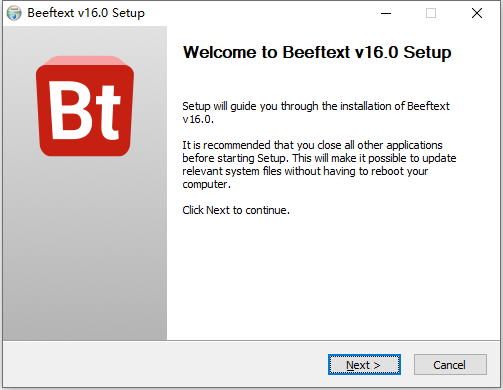This screenshot has height=390, width=503.
Task: Click the 'v16.0.' text in first paragraph
Action: coord(198,119)
